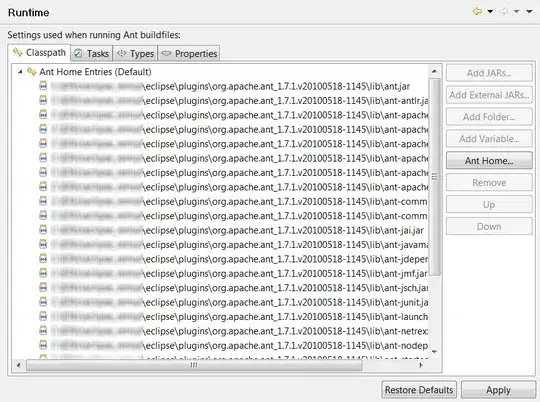Click the Add JARs... button
Screen dimensions: 540x402
[x=489, y=73]
